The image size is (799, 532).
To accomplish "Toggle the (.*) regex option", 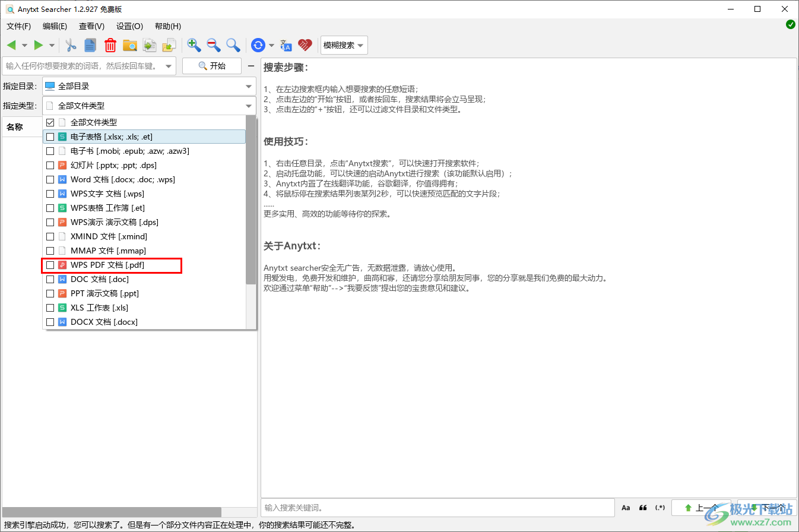I will (660, 508).
